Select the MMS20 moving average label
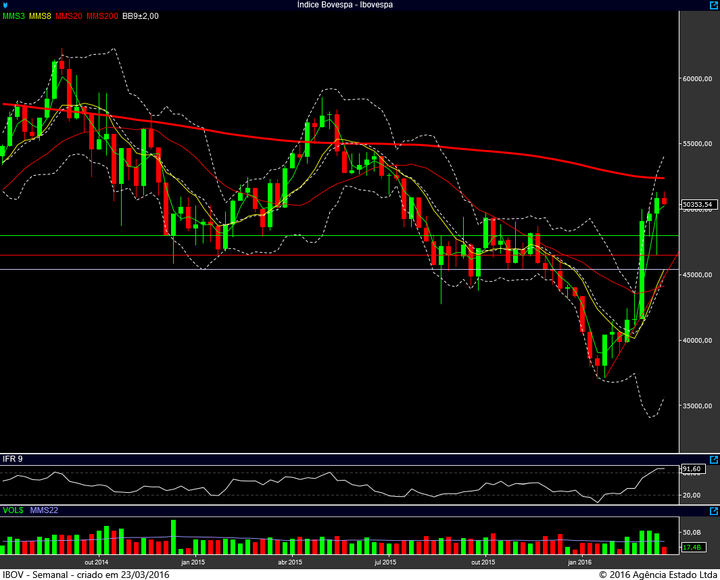720x580 pixels. pyautogui.click(x=69, y=17)
